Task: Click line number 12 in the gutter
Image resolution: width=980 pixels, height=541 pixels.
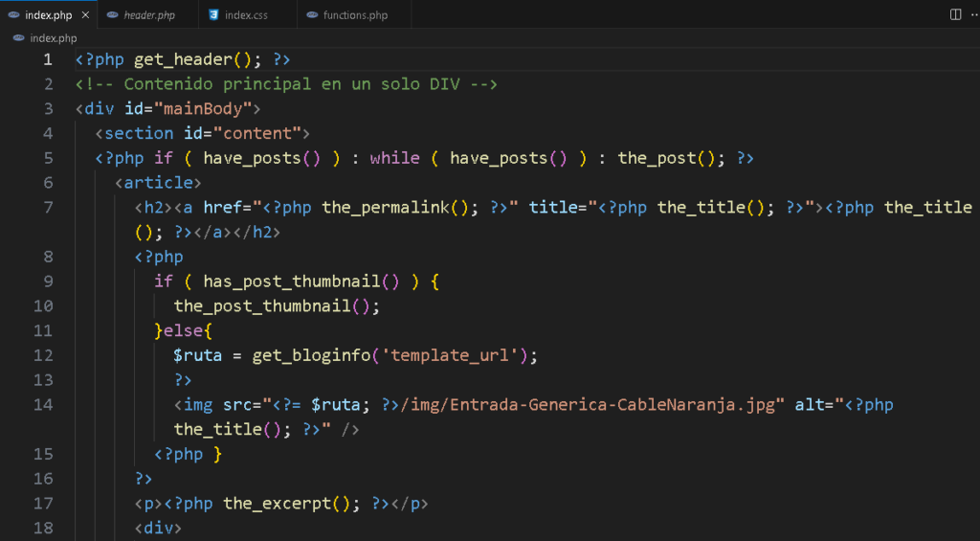Action: 43,355
